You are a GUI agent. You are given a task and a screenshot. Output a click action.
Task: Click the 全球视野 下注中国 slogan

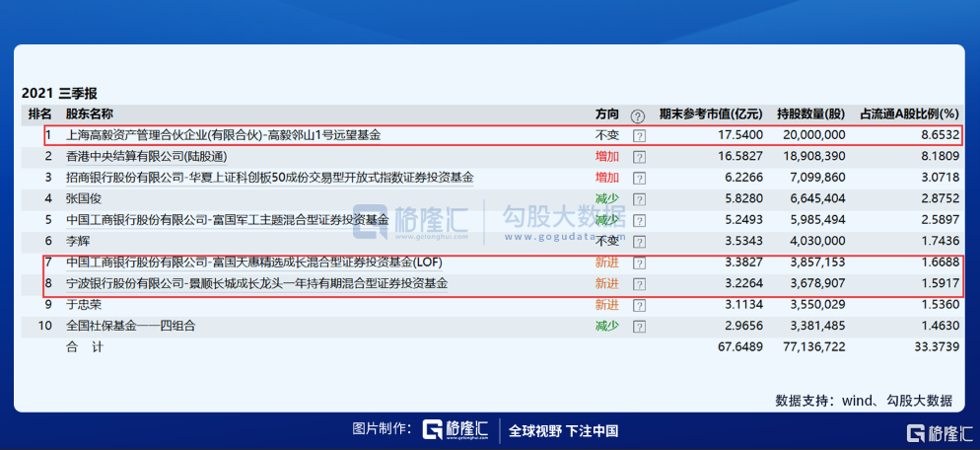[x=563, y=430]
